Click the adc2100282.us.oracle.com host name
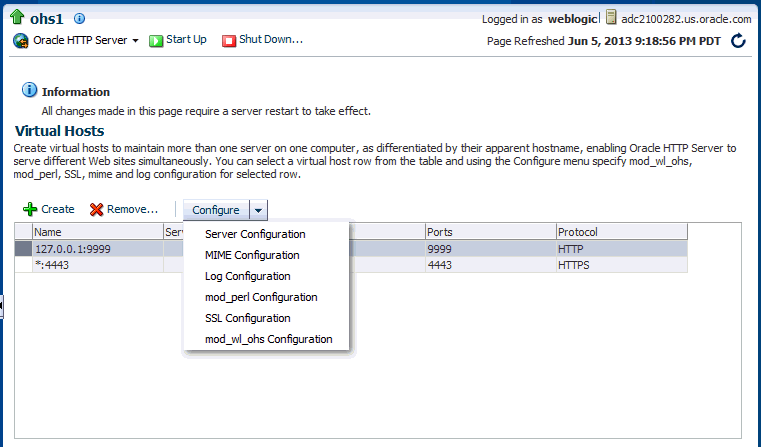The image size is (761, 447). pyautogui.click(x=686, y=19)
